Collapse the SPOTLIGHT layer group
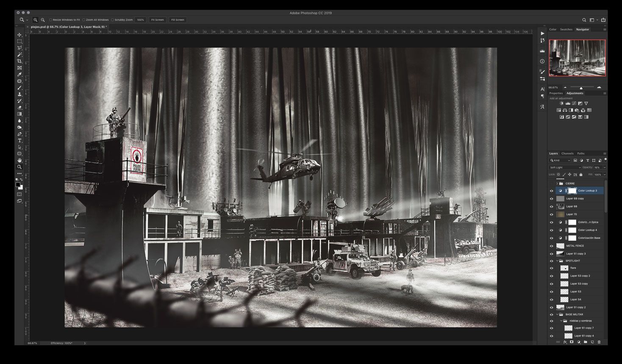The image size is (622, 364). (557, 261)
